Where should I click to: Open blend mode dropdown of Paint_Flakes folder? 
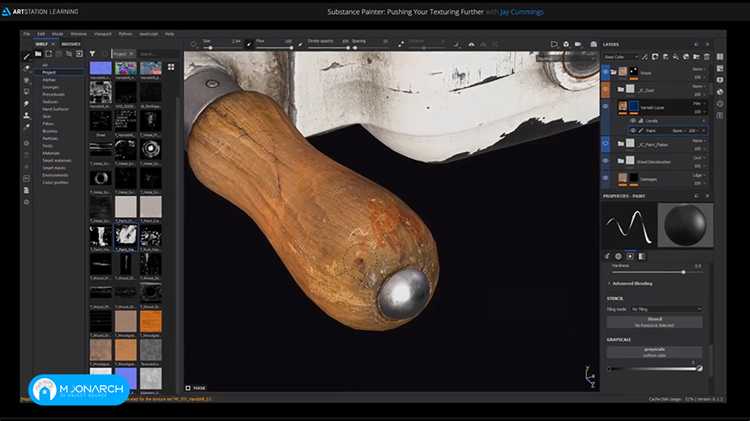click(x=698, y=141)
